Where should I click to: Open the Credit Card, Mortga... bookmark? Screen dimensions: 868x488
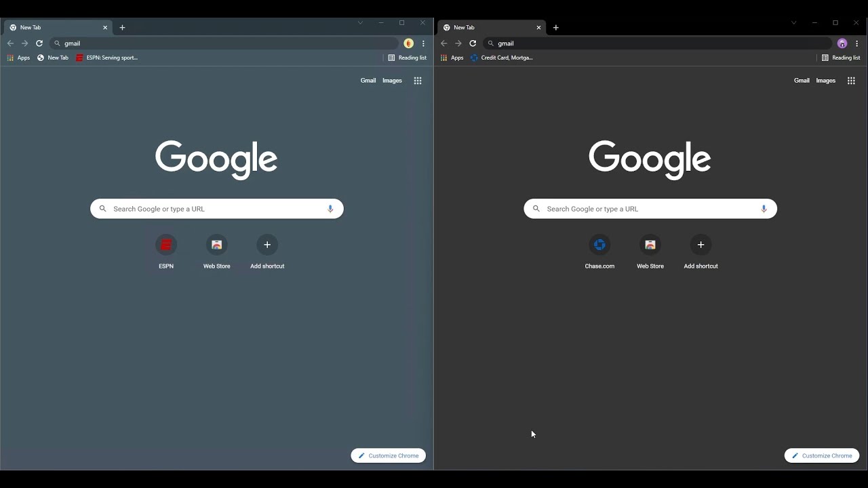(502, 58)
